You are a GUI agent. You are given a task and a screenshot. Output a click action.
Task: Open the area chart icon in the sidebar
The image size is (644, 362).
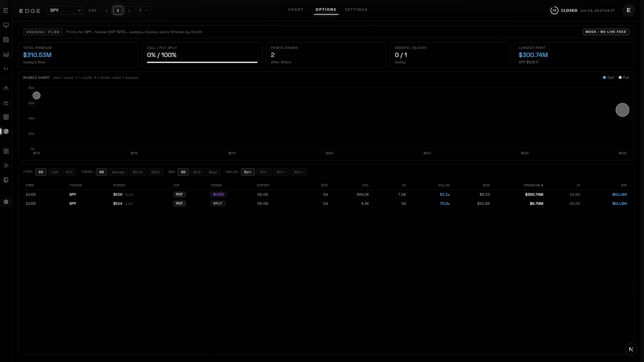click(x=6, y=103)
